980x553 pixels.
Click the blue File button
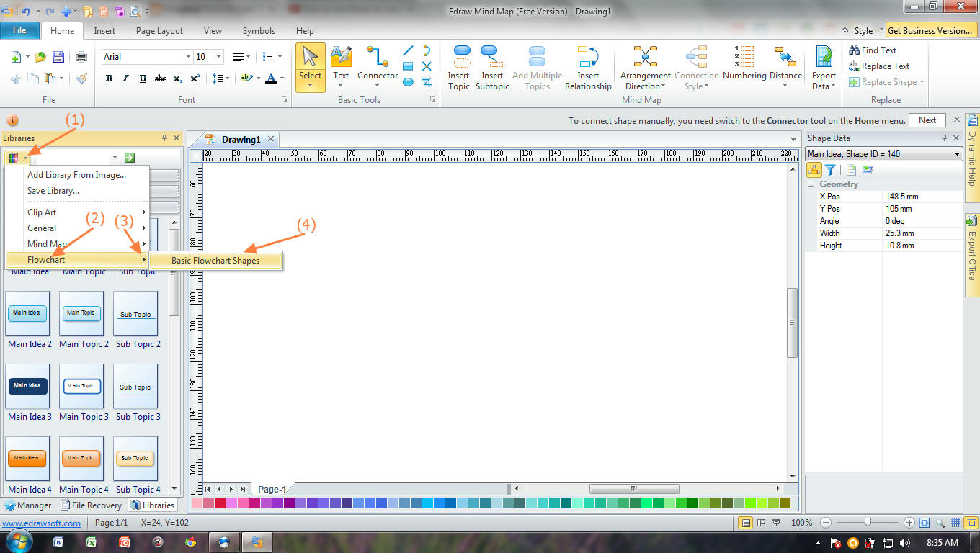(19, 30)
